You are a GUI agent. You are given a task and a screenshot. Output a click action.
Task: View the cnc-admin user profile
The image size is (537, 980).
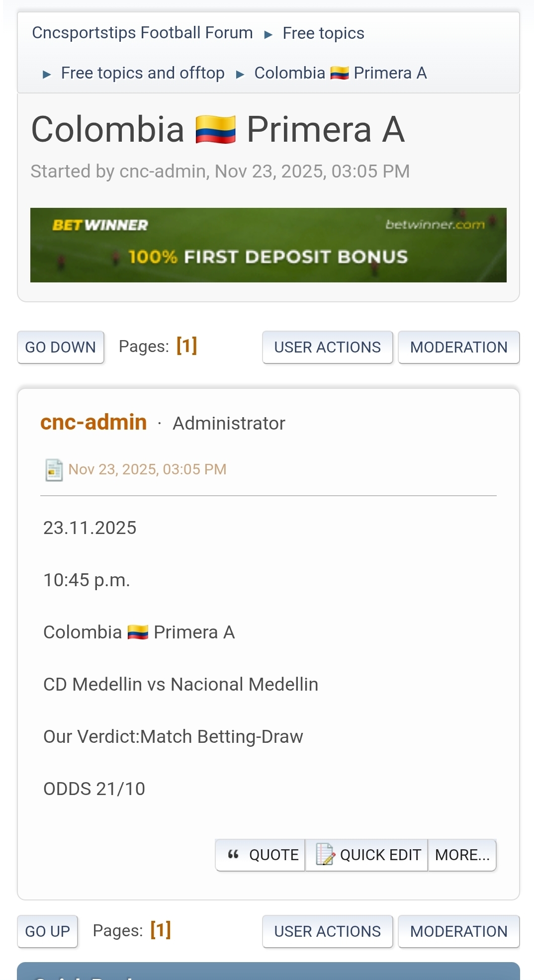click(93, 422)
